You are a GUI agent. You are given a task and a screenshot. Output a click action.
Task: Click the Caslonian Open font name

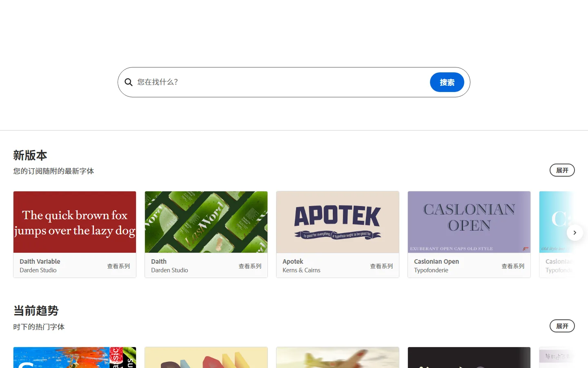pos(437,261)
